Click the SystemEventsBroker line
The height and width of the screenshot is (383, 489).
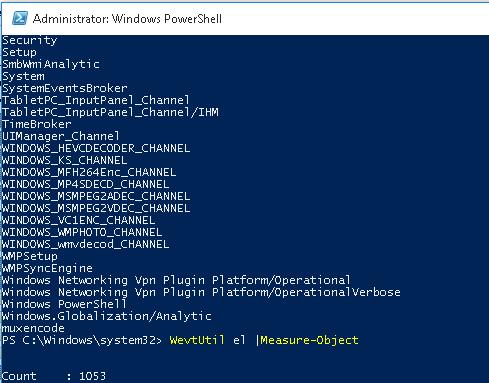point(65,88)
